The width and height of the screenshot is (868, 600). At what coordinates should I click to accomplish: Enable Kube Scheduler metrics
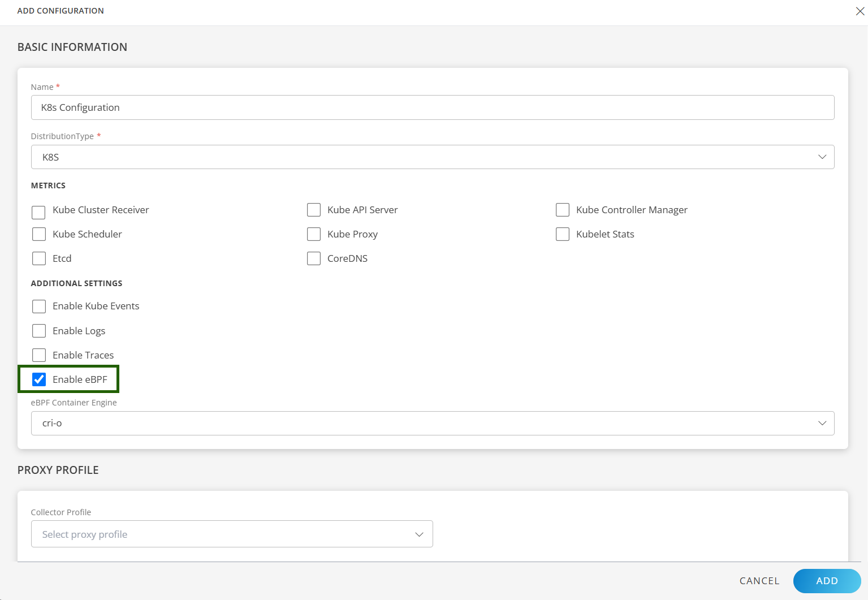click(x=39, y=234)
